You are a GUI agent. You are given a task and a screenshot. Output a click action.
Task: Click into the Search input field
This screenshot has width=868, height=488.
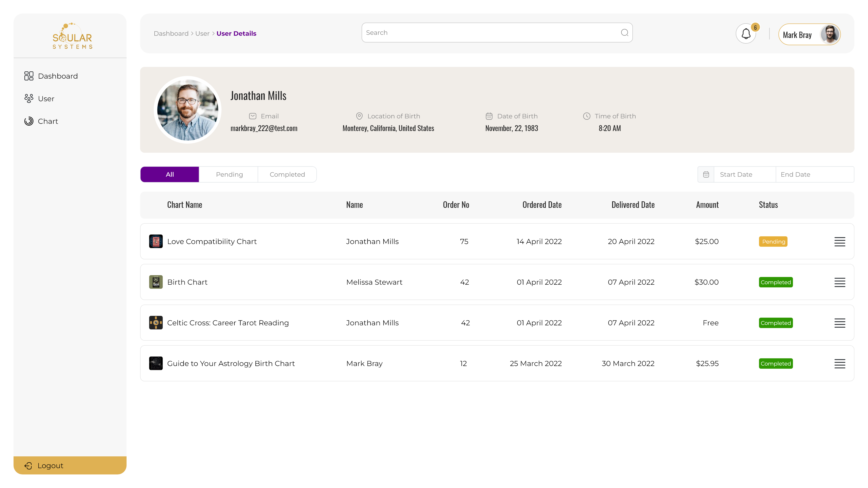coord(488,33)
